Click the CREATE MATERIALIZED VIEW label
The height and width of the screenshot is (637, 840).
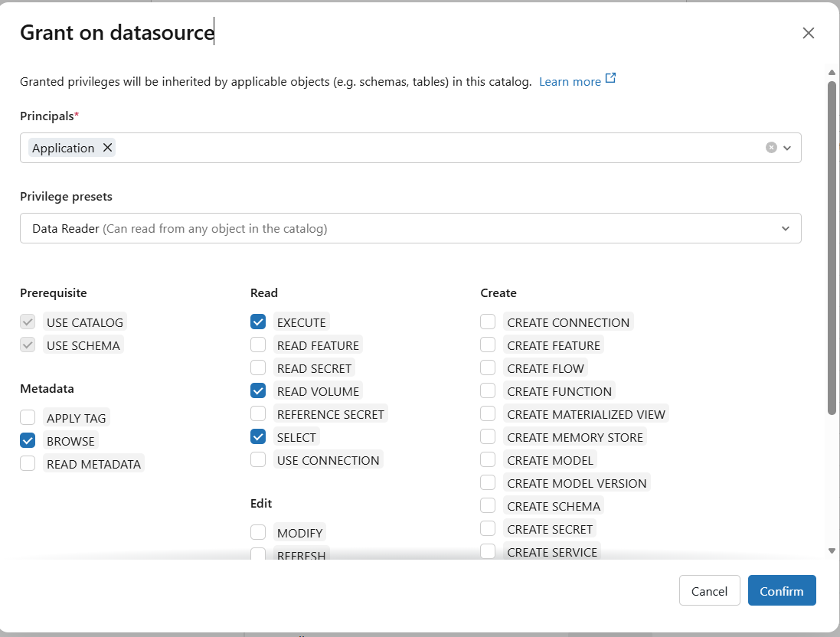click(586, 414)
